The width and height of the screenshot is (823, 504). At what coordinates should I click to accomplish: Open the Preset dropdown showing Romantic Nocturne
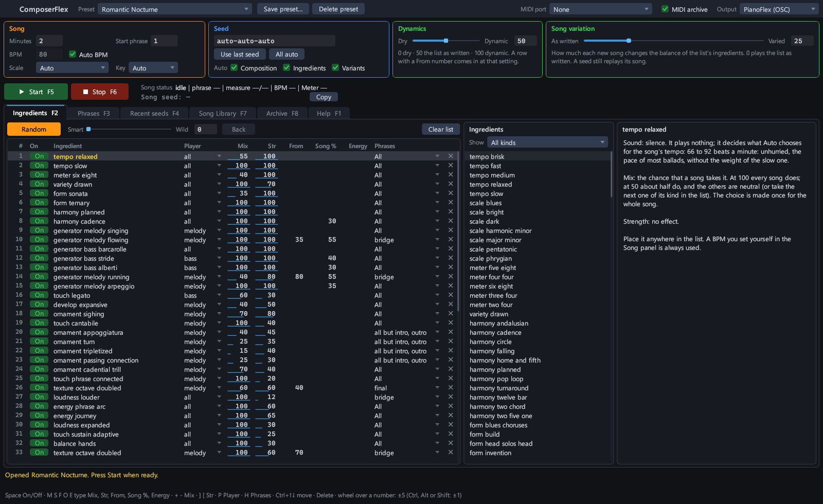(x=175, y=9)
